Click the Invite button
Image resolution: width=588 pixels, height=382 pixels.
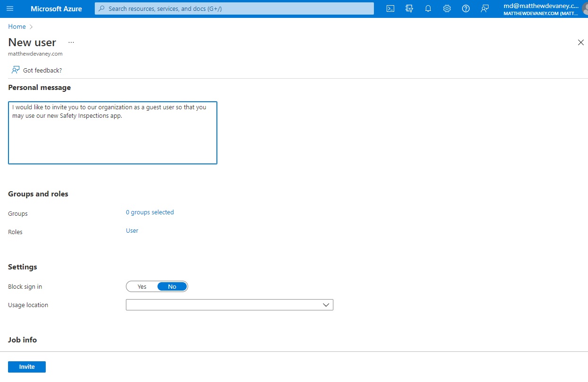(x=26, y=366)
